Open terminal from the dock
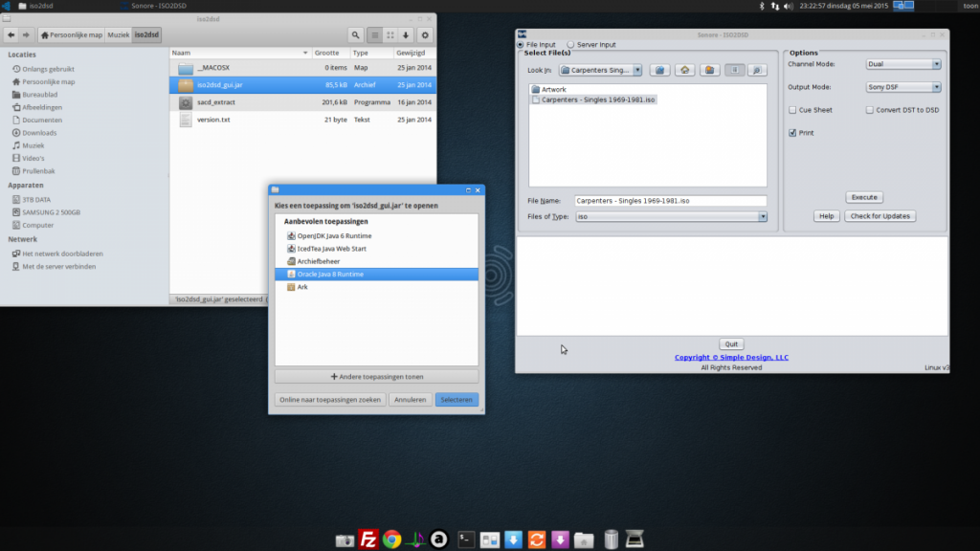The image size is (980, 551). (466, 540)
